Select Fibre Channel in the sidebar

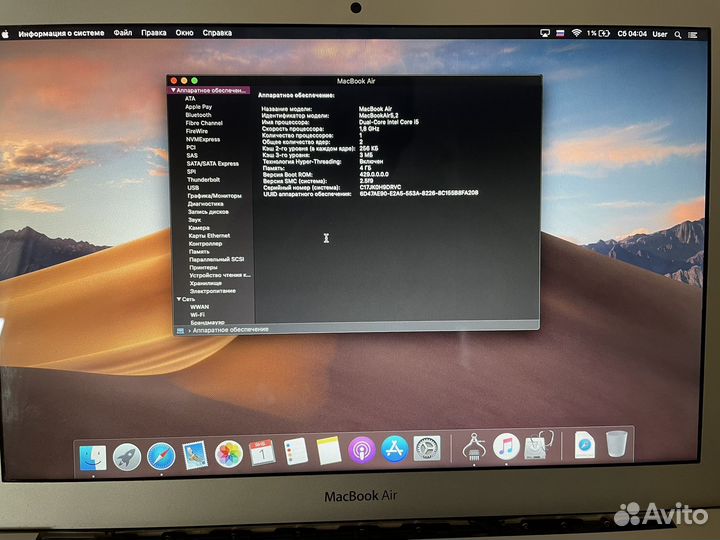(x=204, y=123)
